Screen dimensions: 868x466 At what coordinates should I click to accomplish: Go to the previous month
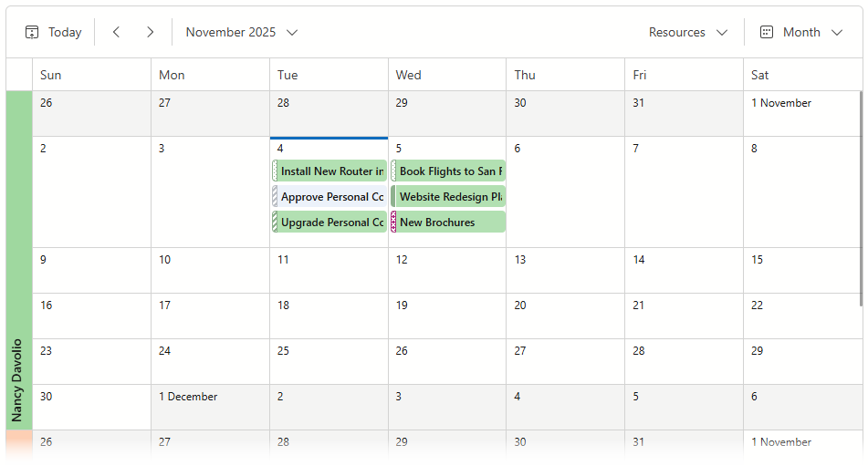(116, 32)
